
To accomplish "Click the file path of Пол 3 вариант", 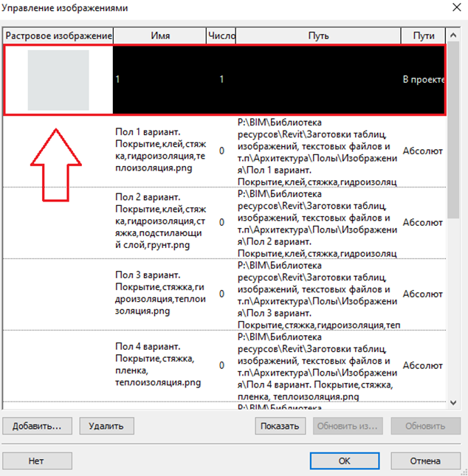I will (x=319, y=295).
